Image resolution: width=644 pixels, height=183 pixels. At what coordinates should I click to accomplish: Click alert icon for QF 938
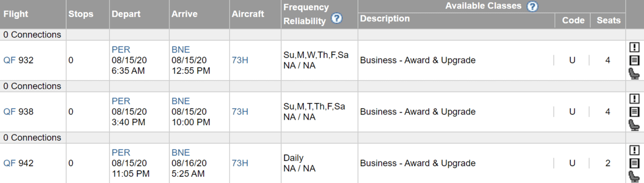click(634, 99)
